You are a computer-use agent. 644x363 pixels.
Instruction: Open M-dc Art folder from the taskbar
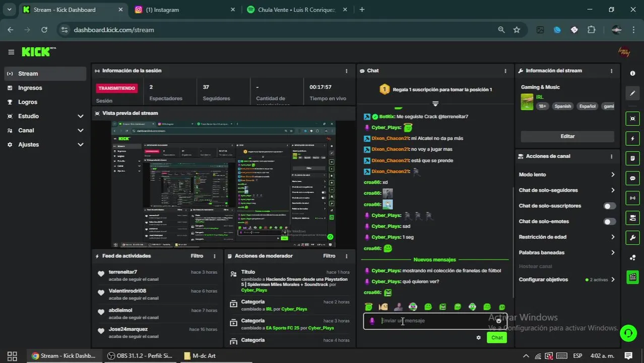coord(200,356)
